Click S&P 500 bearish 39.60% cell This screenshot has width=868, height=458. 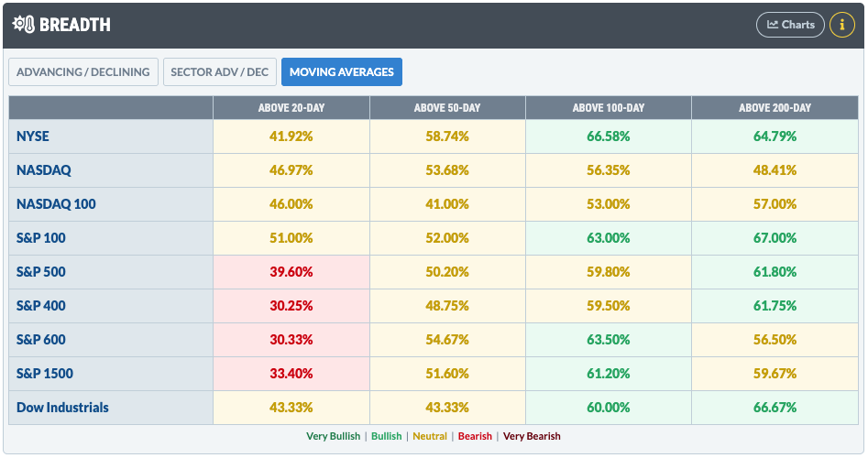pyautogui.click(x=291, y=272)
